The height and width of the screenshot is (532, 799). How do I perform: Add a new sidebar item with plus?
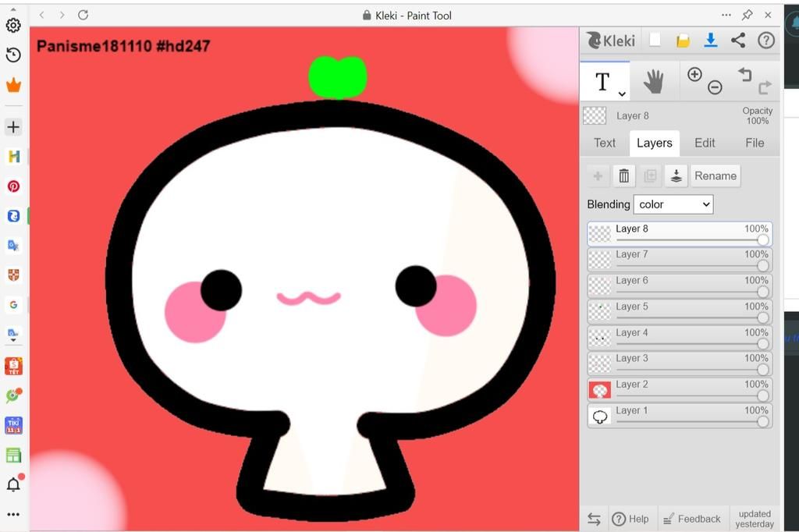coord(13,127)
